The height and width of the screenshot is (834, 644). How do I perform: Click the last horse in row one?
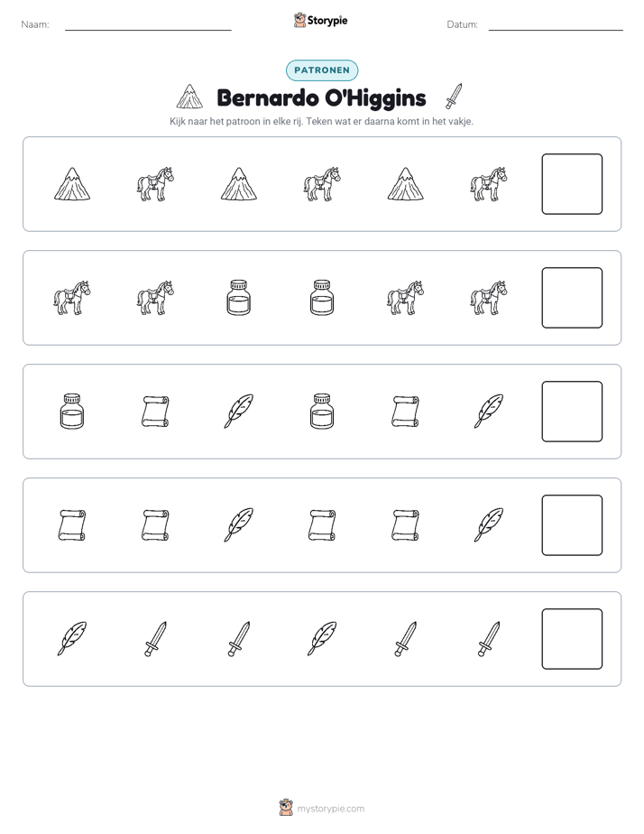[x=488, y=184]
